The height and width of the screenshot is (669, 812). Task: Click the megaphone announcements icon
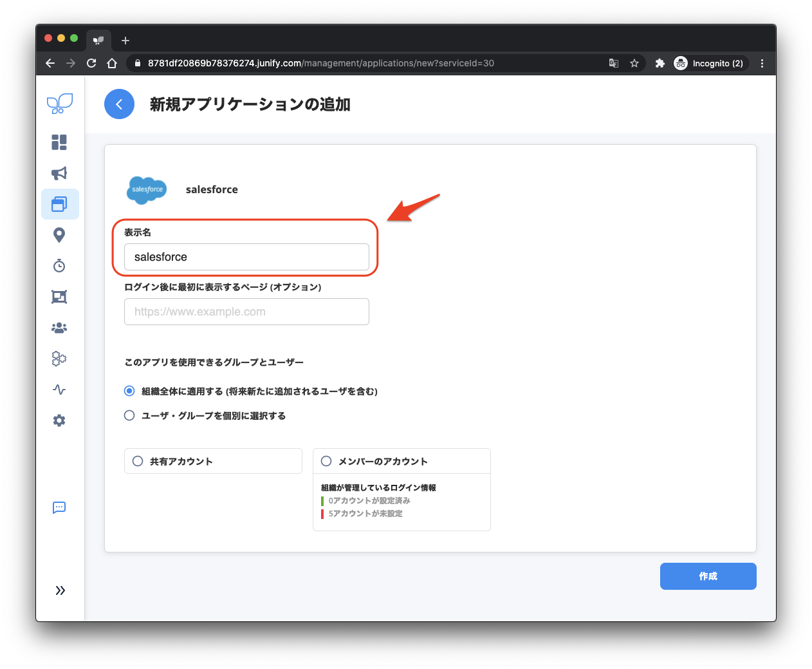click(x=59, y=173)
